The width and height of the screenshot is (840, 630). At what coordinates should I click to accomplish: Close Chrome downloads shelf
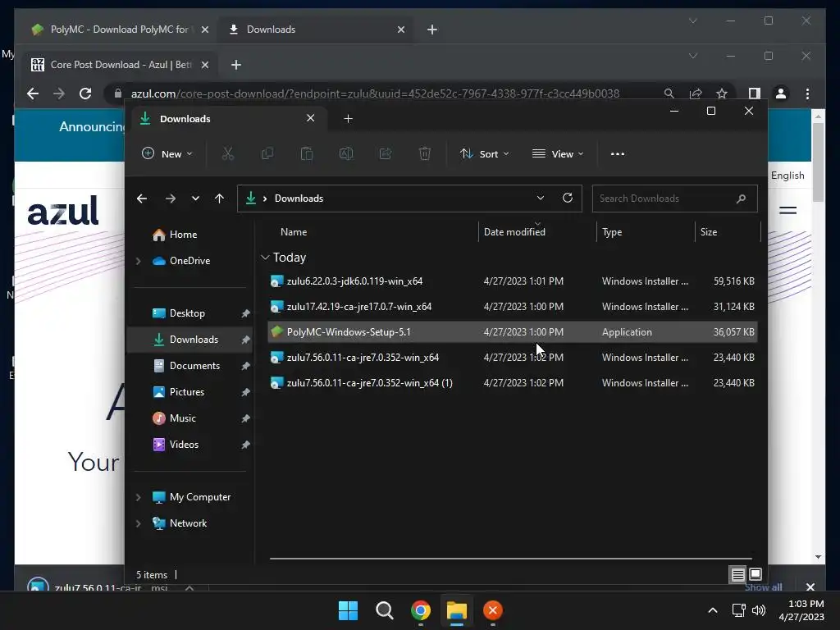(x=810, y=587)
